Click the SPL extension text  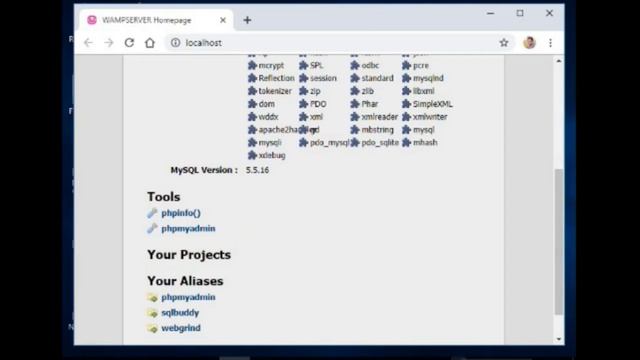316,65
